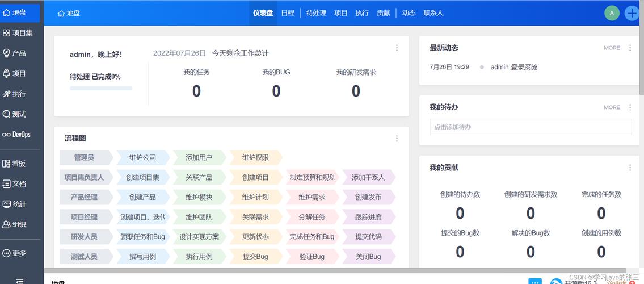The height and width of the screenshot is (284, 644).
Task: Open the 流程图 block's three-dot menu
Action: point(397,139)
